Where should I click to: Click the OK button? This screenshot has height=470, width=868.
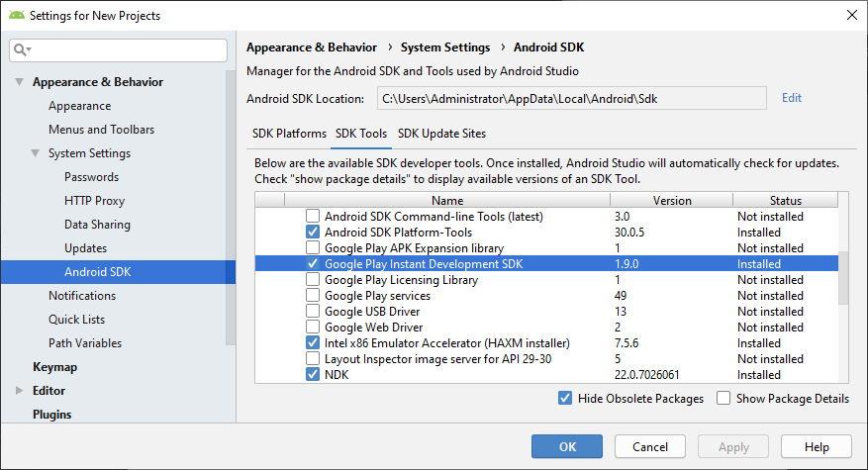(x=566, y=447)
